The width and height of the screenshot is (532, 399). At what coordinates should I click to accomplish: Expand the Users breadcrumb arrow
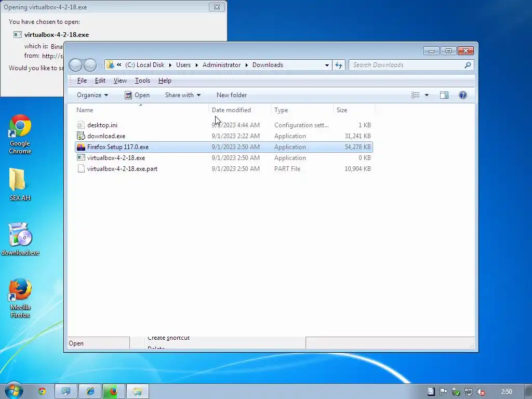click(x=196, y=65)
